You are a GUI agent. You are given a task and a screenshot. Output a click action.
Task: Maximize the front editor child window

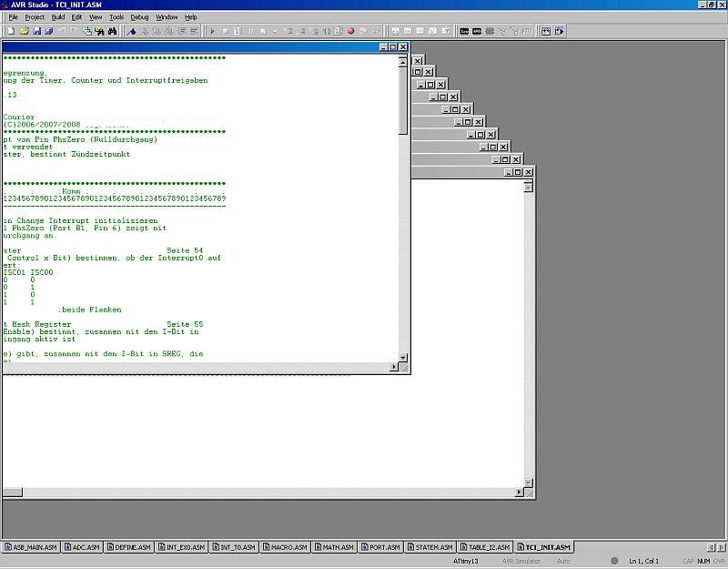click(393, 47)
